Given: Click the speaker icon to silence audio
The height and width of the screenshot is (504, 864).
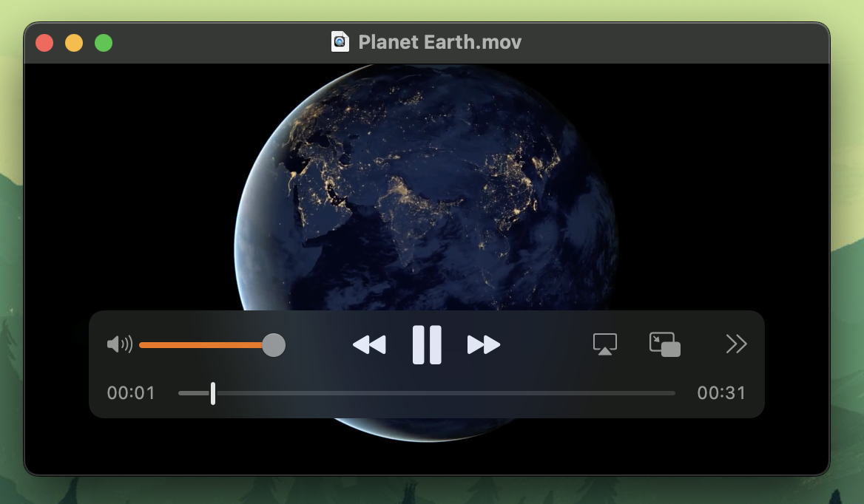Looking at the screenshot, I should pos(119,344).
